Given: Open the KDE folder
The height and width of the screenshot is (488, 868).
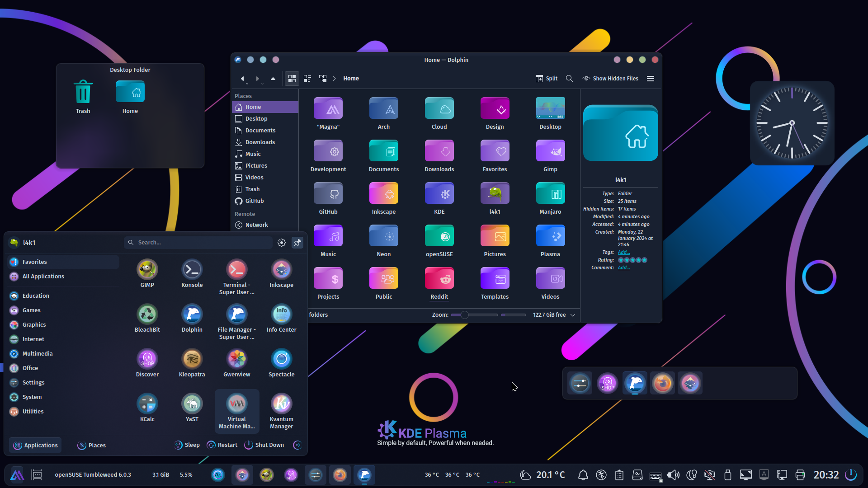Looking at the screenshot, I should [x=439, y=198].
